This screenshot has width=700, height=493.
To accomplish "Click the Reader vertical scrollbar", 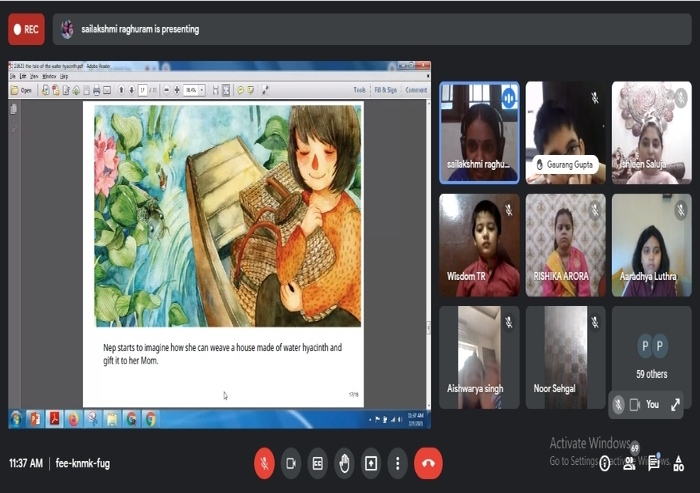I will click(429, 253).
